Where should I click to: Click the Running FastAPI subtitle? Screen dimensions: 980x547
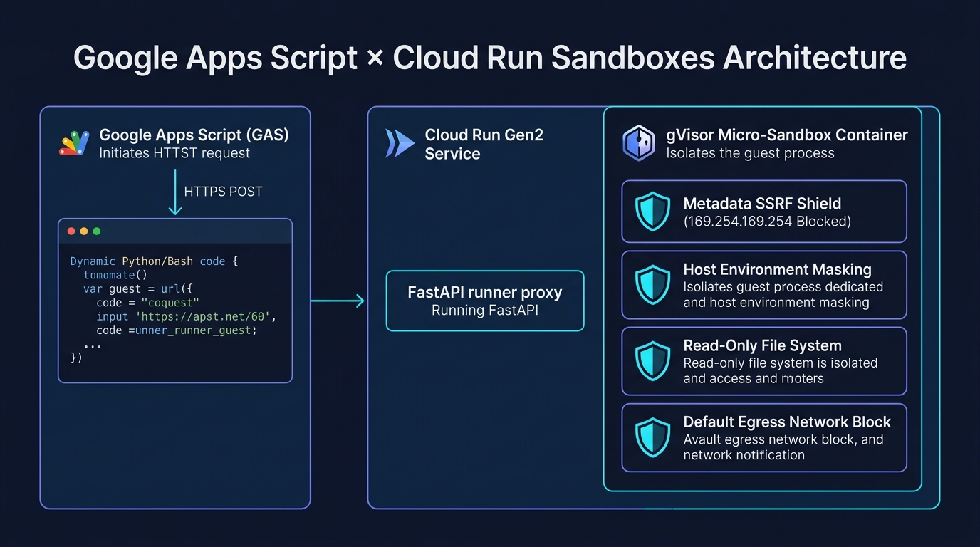485,311
